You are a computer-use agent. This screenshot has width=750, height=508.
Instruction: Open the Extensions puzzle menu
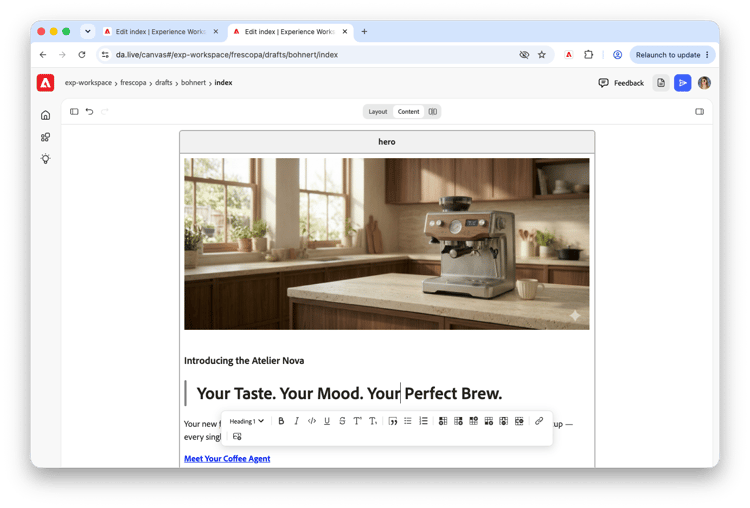click(x=588, y=55)
